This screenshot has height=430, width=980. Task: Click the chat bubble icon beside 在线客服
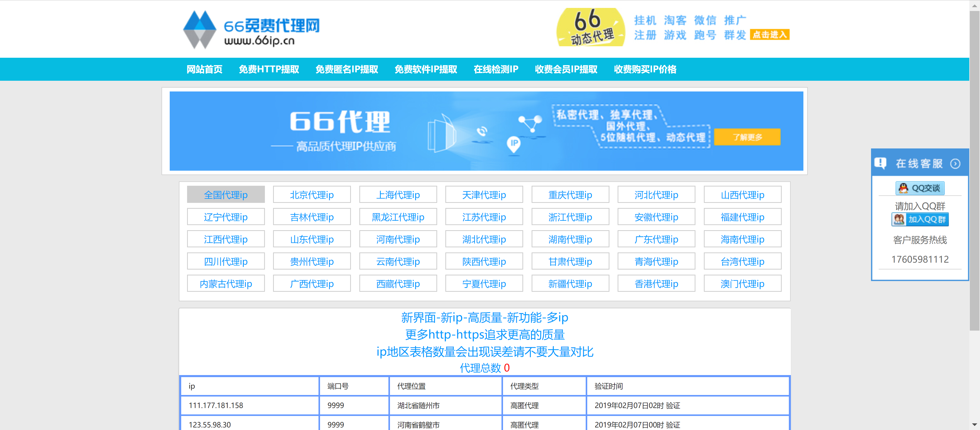pos(880,164)
